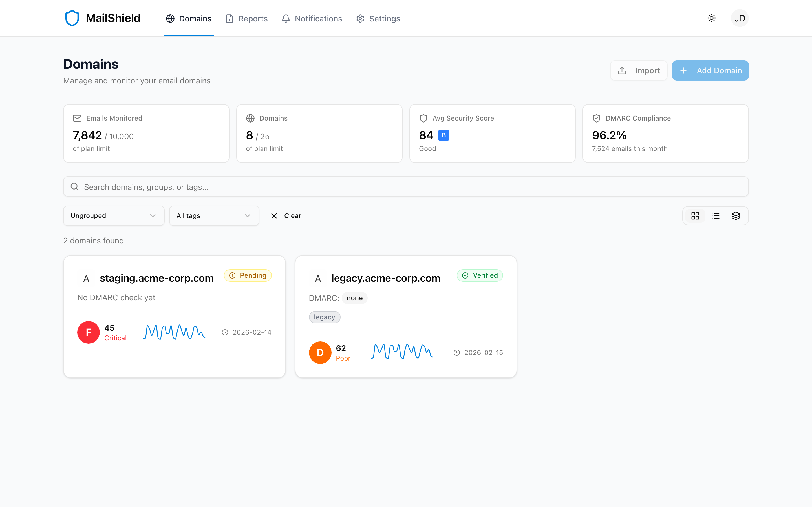Viewport: 812px width, 507px height.
Task: Click the MailShield shield logo
Action: [72, 18]
